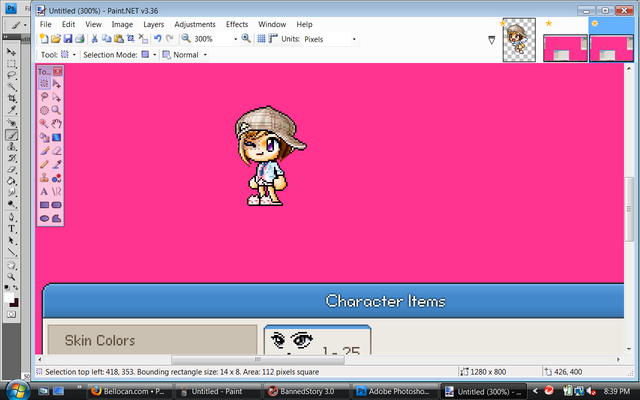Click the Zoom In magnifier icon
Screen dimensions: 640x400
pyautogui.click(x=246, y=39)
